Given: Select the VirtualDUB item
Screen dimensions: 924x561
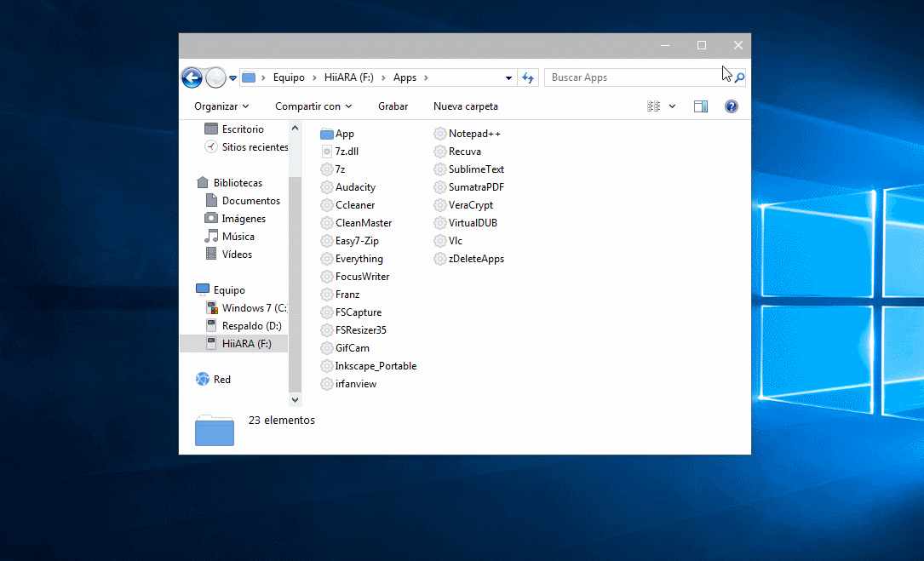Looking at the screenshot, I should coord(466,223).
